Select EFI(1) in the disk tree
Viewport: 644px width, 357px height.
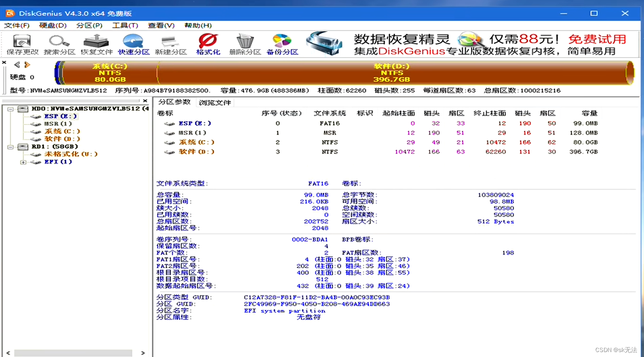[58, 162]
